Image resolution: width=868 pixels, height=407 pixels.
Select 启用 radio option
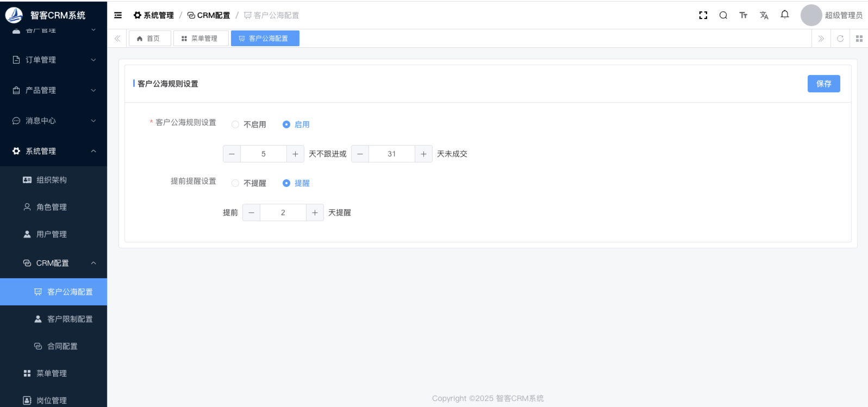click(x=286, y=124)
